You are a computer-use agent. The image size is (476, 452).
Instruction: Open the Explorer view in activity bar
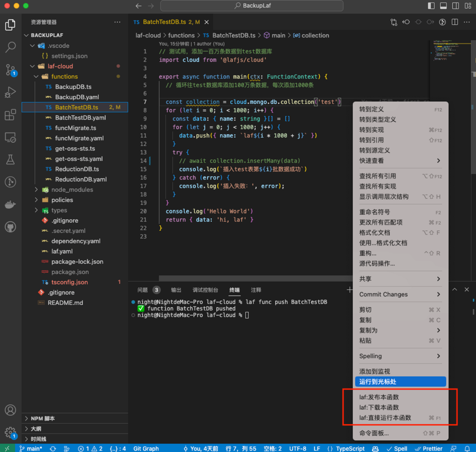10,25
